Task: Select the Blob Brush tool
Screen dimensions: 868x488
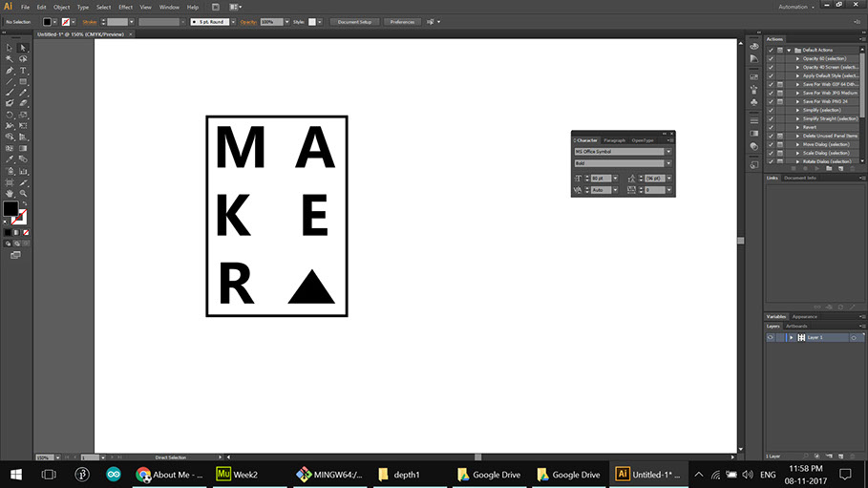Action: (10, 103)
